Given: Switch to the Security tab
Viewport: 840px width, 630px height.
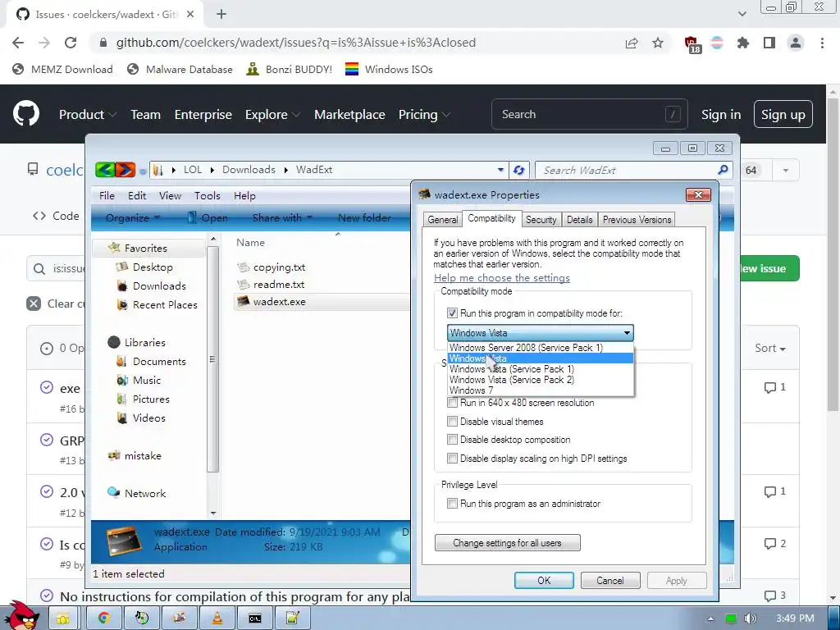Looking at the screenshot, I should click(x=541, y=220).
